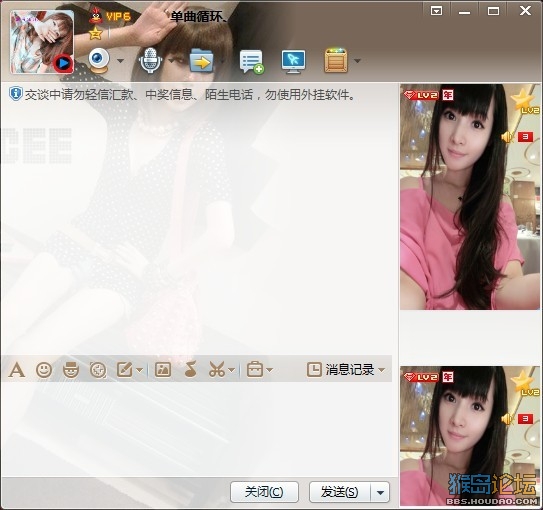Share music with the note icon
Viewport: 543px width, 510px height.
coord(190,369)
